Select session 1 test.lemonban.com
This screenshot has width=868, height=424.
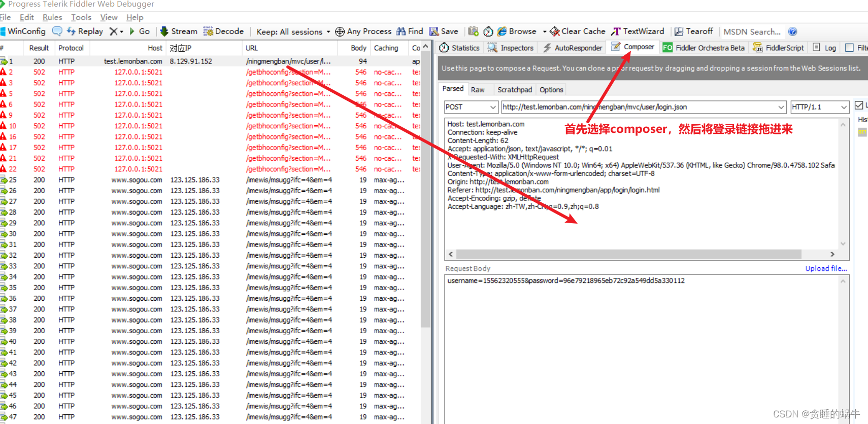coord(210,61)
